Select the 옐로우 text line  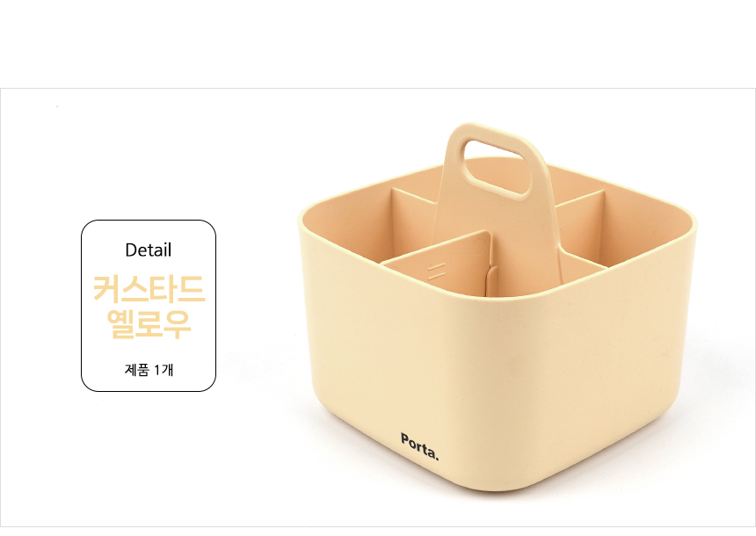click(x=149, y=323)
